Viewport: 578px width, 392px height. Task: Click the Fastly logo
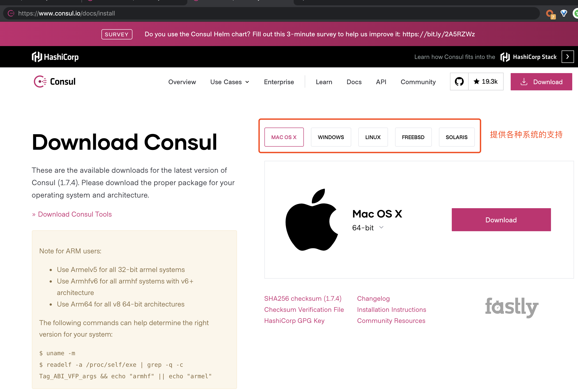coord(512,307)
